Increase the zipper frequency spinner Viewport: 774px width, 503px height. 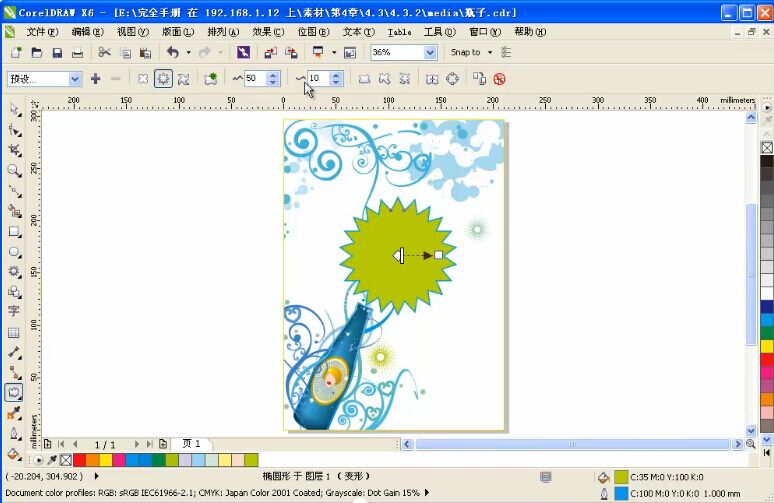pos(336,75)
